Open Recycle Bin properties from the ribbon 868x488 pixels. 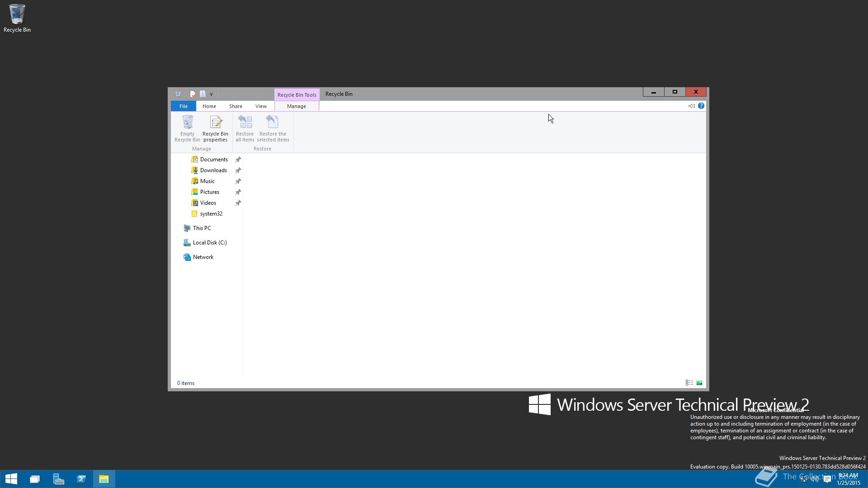click(215, 128)
